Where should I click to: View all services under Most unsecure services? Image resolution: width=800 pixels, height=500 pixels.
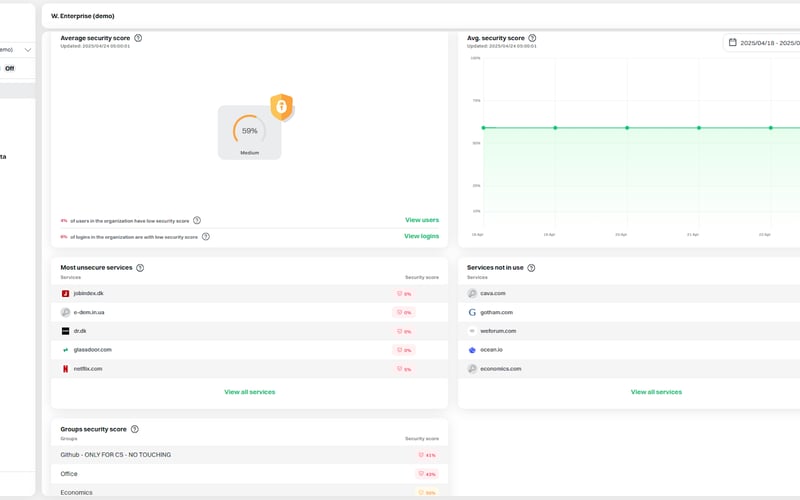[x=249, y=392]
